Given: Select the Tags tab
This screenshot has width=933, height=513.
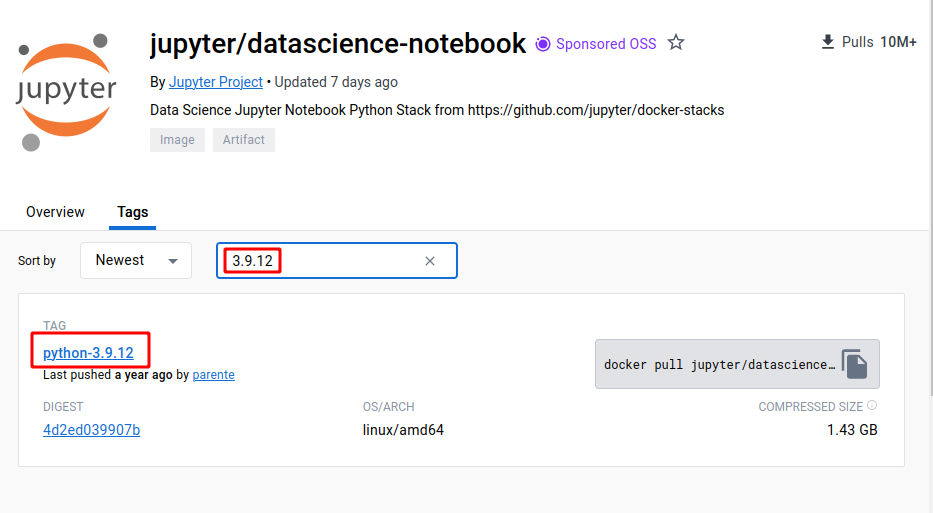Looking at the screenshot, I should 132,212.
